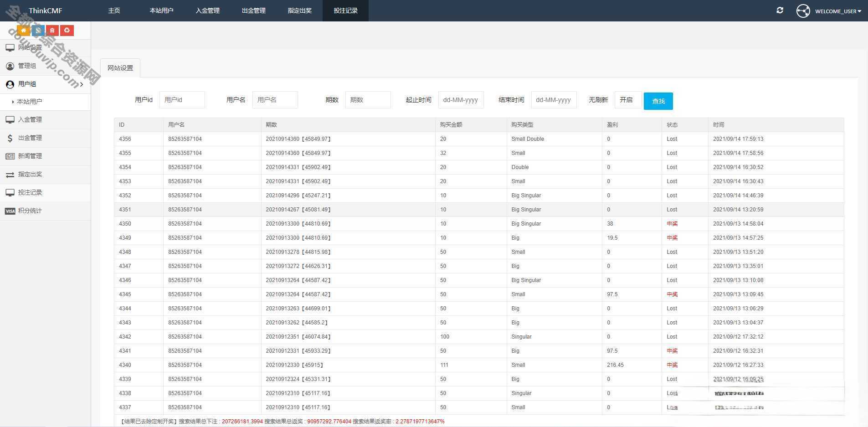Open 积分统计 label in left sidebar
Screen dimensions: 868x427
(x=30, y=211)
